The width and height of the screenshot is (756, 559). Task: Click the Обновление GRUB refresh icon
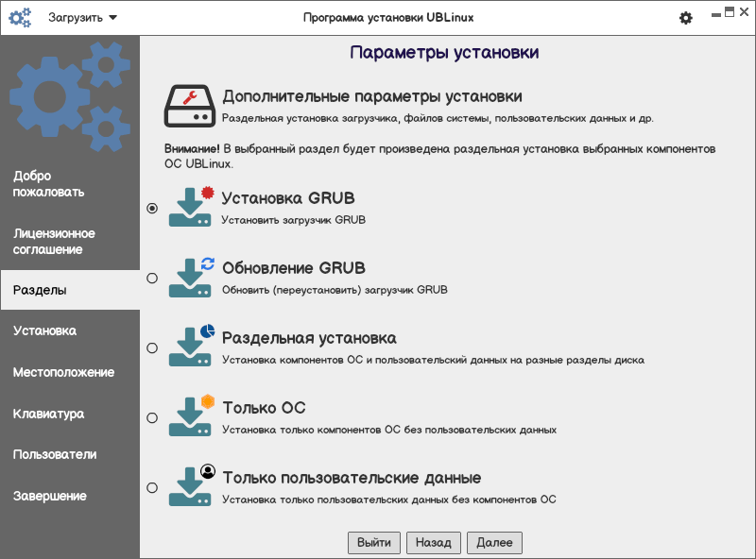click(x=208, y=263)
